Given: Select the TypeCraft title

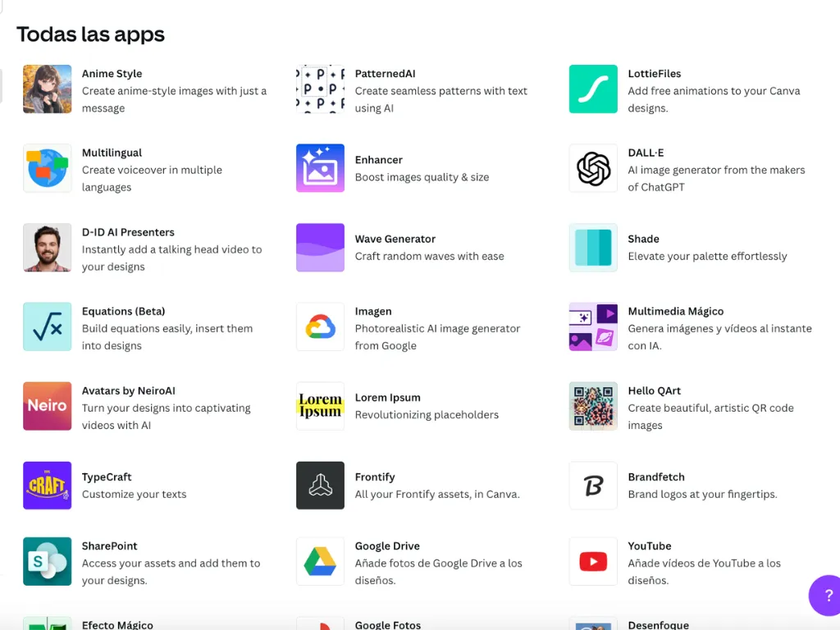Looking at the screenshot, I should tap(107, 477).
